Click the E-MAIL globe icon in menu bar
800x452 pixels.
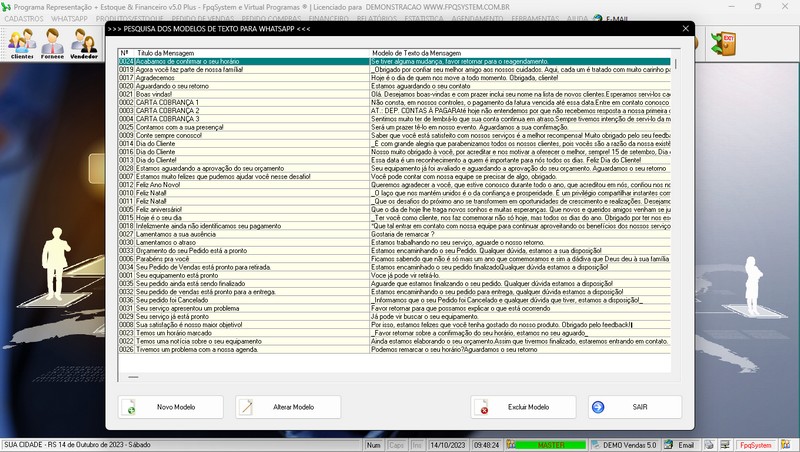(x=598, y=19)
